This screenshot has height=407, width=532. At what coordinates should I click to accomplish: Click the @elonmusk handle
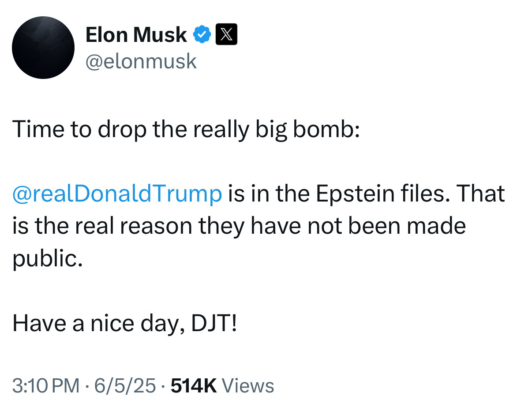click(x=141, y=61)
